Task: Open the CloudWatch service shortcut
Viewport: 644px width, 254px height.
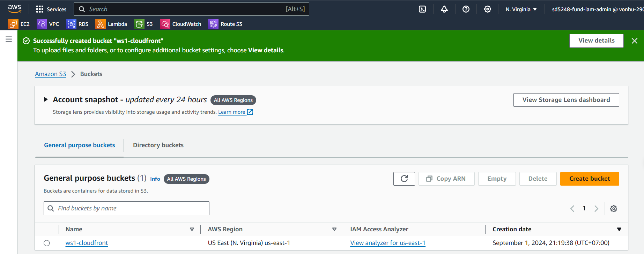Action: click(x=180, y=24)
